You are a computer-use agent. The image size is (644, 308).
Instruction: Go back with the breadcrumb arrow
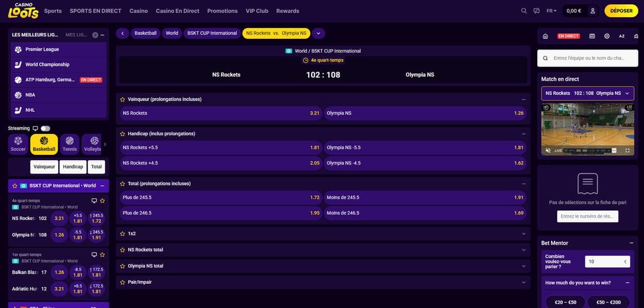(x=122, y=33)
